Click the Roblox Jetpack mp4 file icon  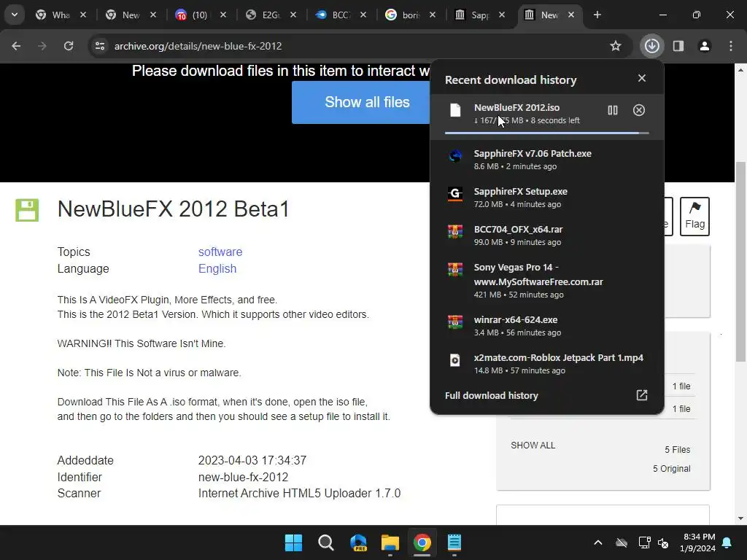pos(455,360)
